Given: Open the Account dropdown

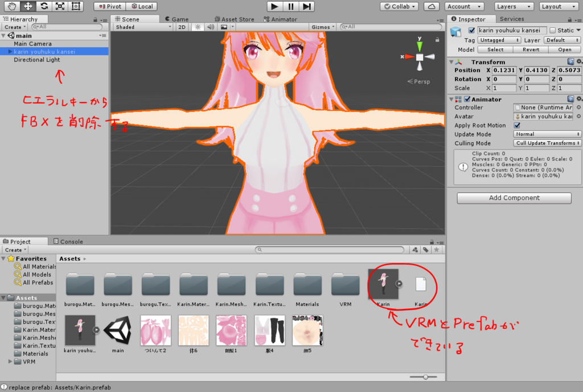Looking at the screenshot, I should [x=463, y=6].
